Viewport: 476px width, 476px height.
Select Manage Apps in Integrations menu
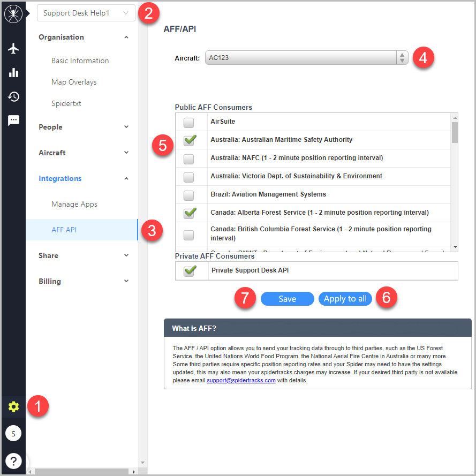tap(74, 204)
